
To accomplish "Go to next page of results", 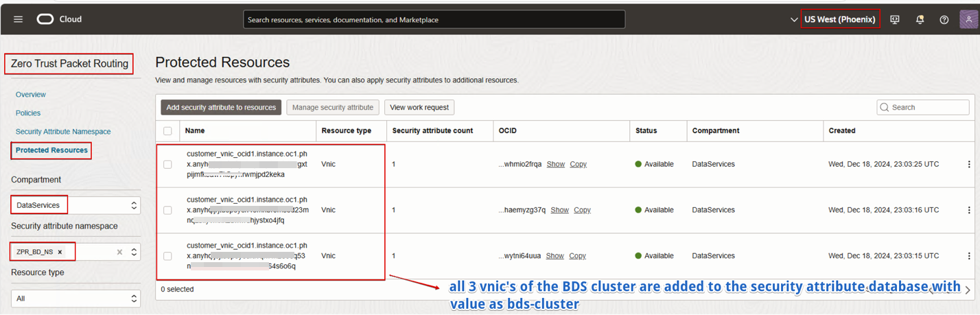I will pyautogui.click(x=968, y=290).
